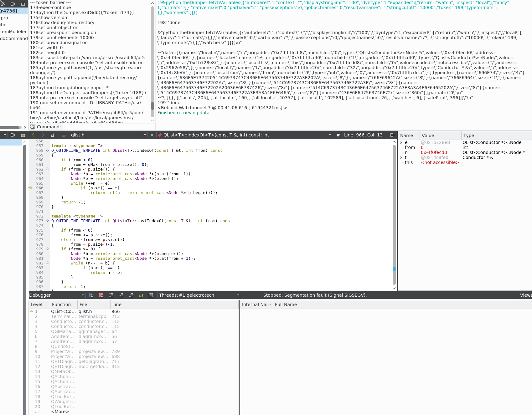The image size is (532, 415).
Task: Load more stack frames via <More>
Action: click(x=60, y=412)
